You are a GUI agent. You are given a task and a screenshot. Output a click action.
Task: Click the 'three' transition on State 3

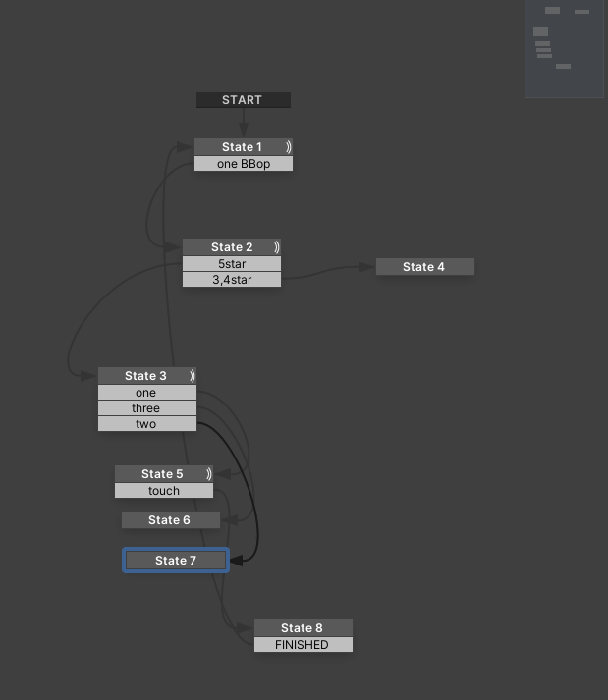pos(146,408)
